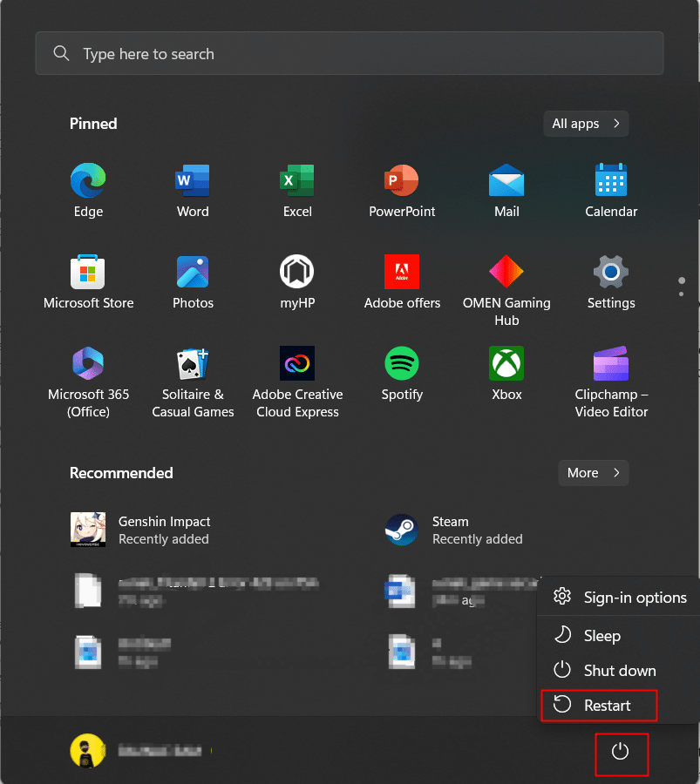Click the power button icon
This screenshot has width=700, height=784.
point(620,752)
